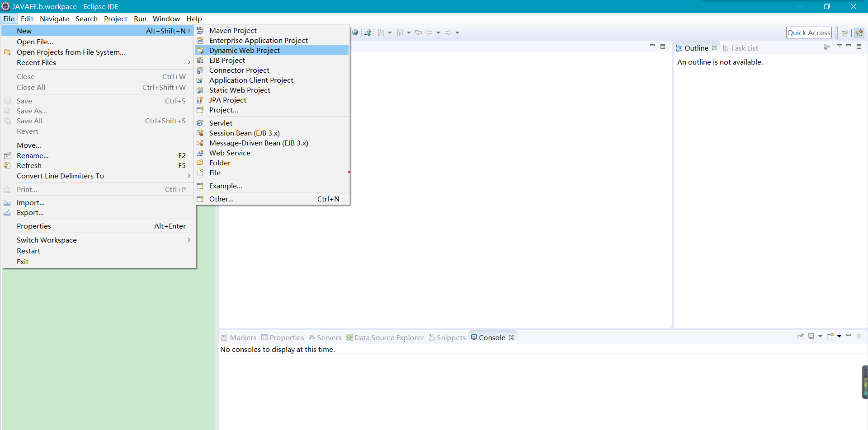
Task: Switch to the Markers tab
Action: pyautogui.click(x=239, y=338)
